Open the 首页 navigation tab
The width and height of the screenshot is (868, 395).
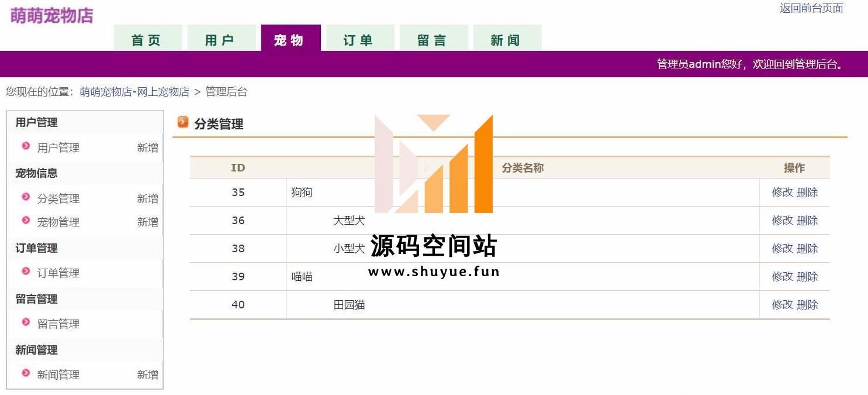148,38
